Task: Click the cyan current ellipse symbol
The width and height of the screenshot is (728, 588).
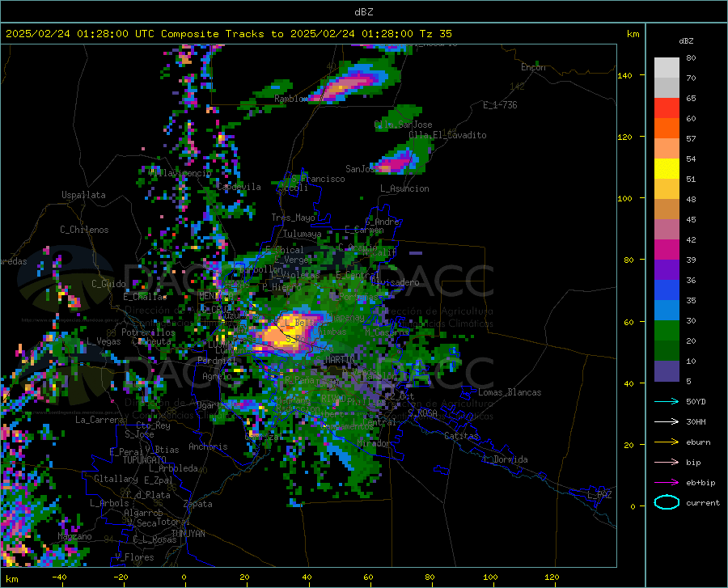Action: pos(667,502)
